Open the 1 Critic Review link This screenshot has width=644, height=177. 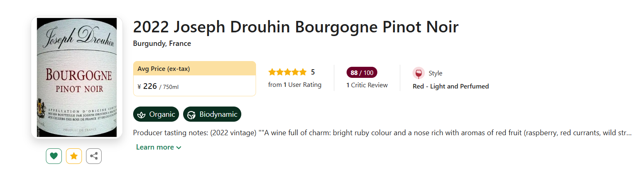(x=367, y=85)
